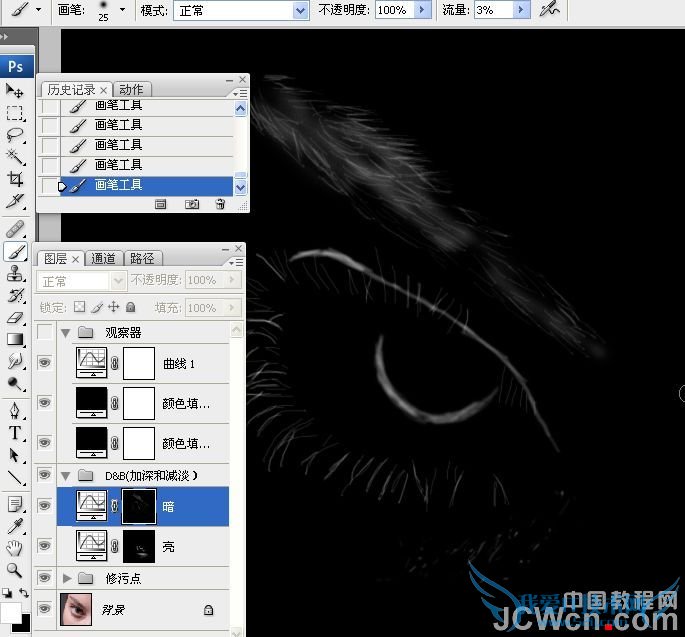
Task: Select the Eyedropper tool
Action: click(x=14, y=526)
